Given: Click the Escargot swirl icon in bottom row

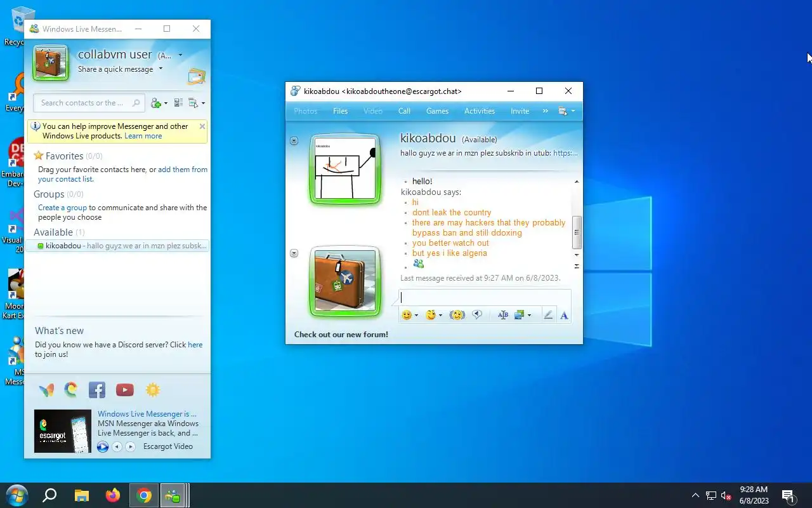Looking at the screenshot, I should [71, 390].
